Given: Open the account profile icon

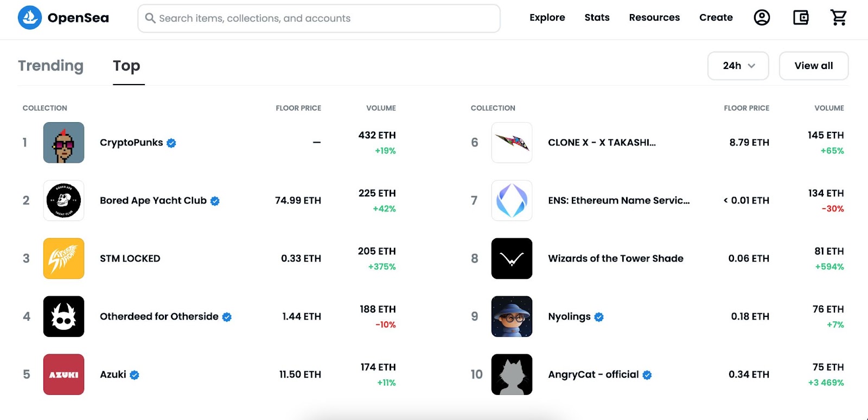Looking at the screenshot, I should click(x=762, y=18).
